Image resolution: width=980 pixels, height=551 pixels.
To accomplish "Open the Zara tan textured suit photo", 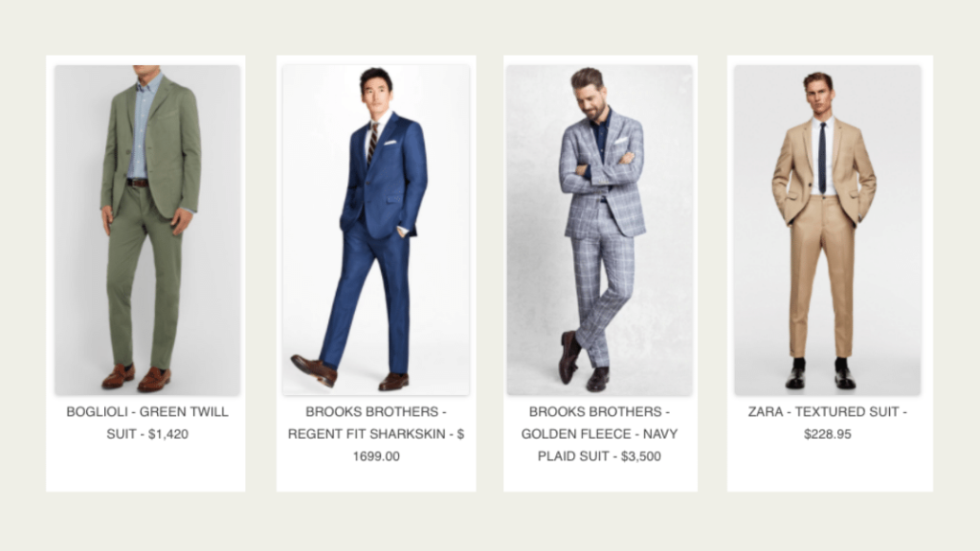I will click(x=828, y=230).
